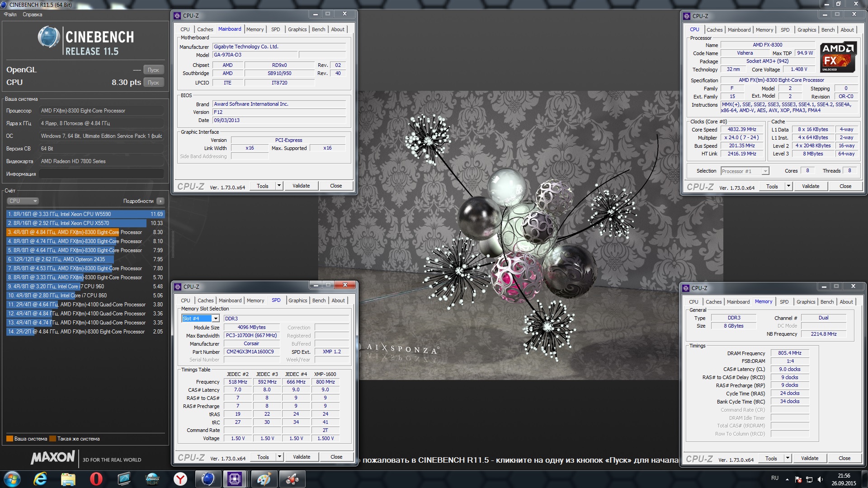Click the CPU-Z icon in the Memory window title bar
This screenshot has width=868, height=488.
click(x=686, y=288)
